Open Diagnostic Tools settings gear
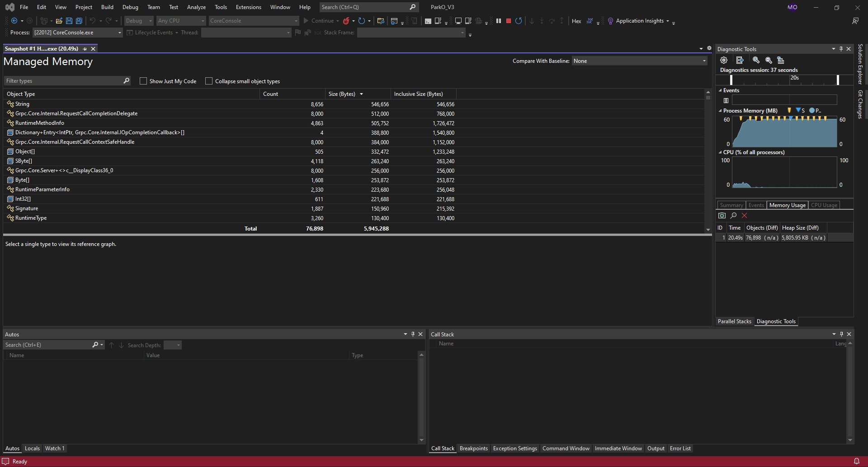Image resolution: width=868 pixels, height=467 pixels. [x=723, y=60]
